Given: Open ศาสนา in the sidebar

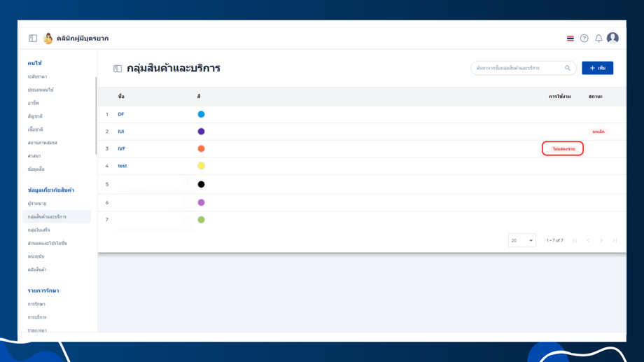Looking at the screenshot, I should [x=34, y=155].
